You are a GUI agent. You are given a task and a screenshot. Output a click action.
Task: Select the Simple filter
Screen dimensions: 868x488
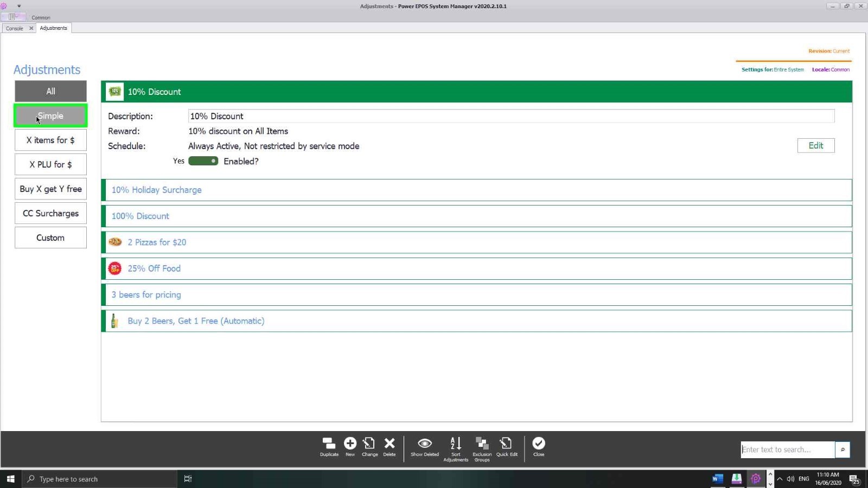(50, 115)
